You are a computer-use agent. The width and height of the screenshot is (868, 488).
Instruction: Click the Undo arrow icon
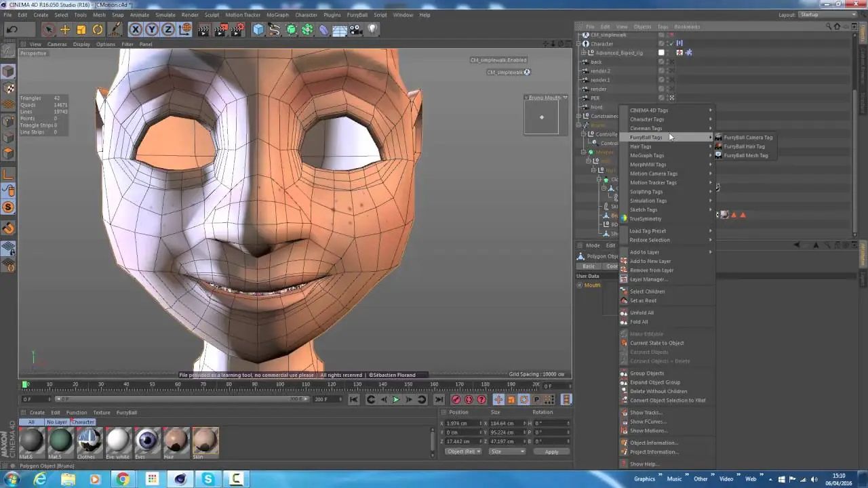point(12,28)
